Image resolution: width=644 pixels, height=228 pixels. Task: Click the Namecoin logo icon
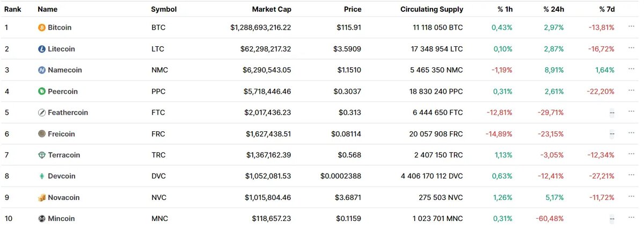pos(42,70)
